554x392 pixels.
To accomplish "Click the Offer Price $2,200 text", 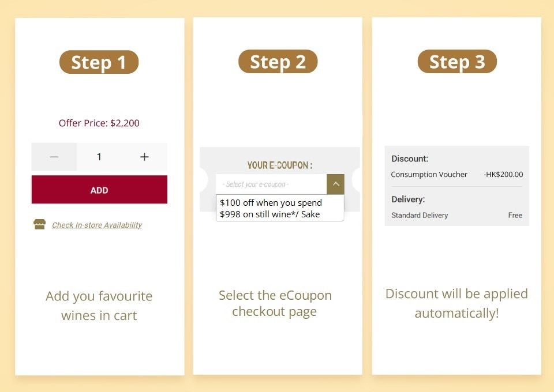I will (x=99, y=123).
